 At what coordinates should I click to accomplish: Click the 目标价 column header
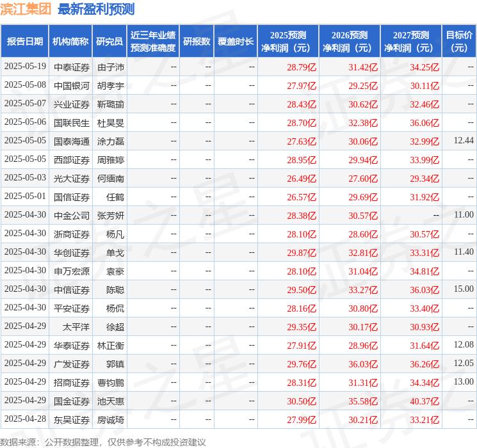(459, 41)
